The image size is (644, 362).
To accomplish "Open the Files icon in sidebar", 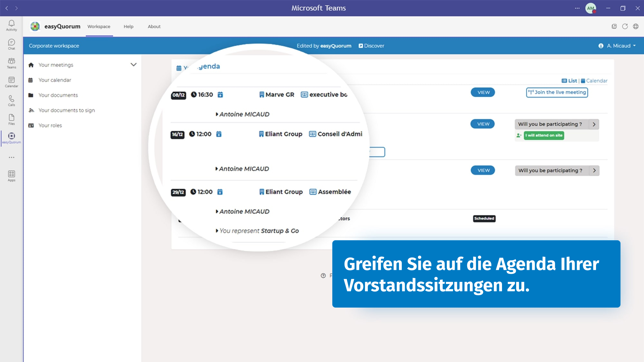I will (x=11, y=119).
